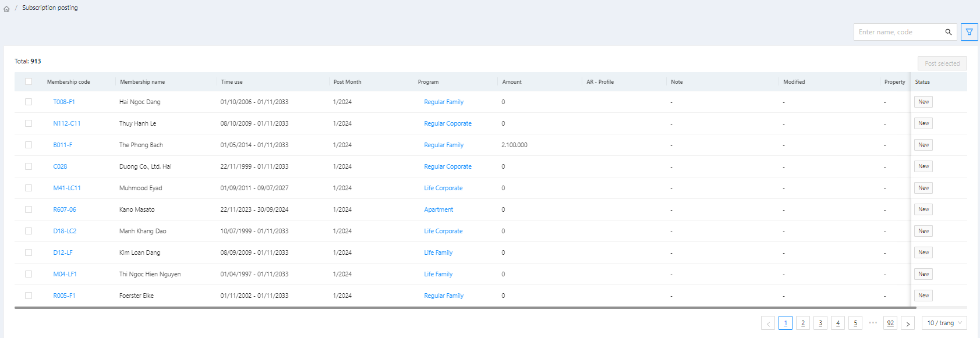Select the checkbox for Kano Masato row
The width and height of the screenshot is (980, 338).
click(x=29, y=209)
